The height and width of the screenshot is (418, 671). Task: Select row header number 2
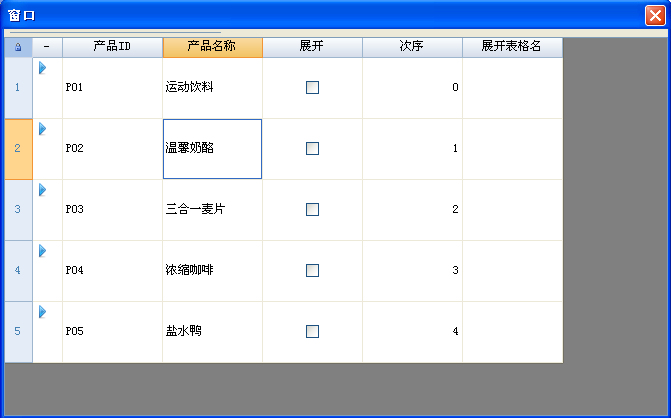[x=18, y=149]
